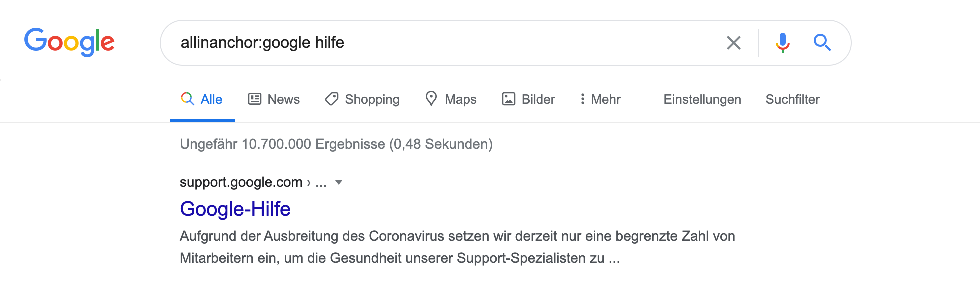
Task: Click the Google logo
Action: (69, 42)
